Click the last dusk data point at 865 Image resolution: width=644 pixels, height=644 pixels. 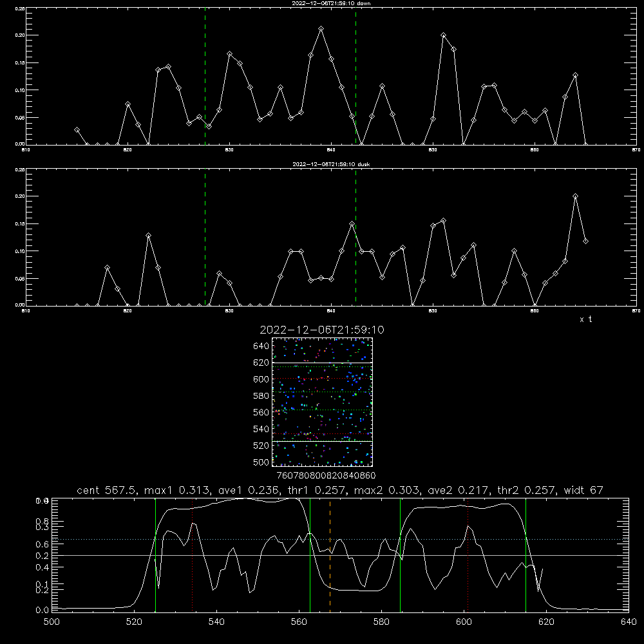coord(585,241)
